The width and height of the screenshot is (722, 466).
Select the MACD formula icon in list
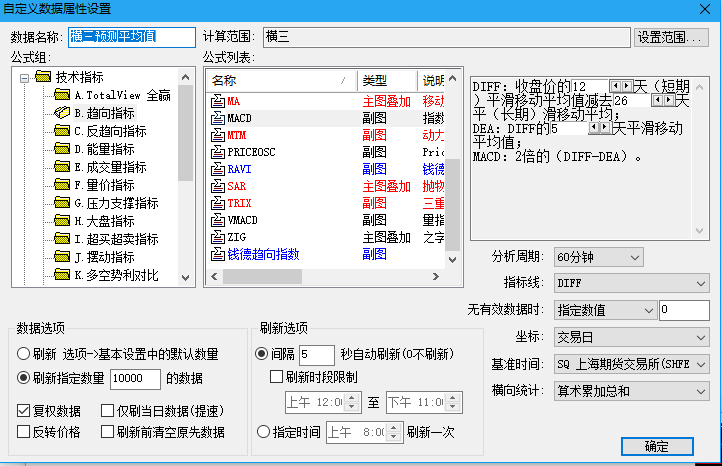click(x=217, y=119)
